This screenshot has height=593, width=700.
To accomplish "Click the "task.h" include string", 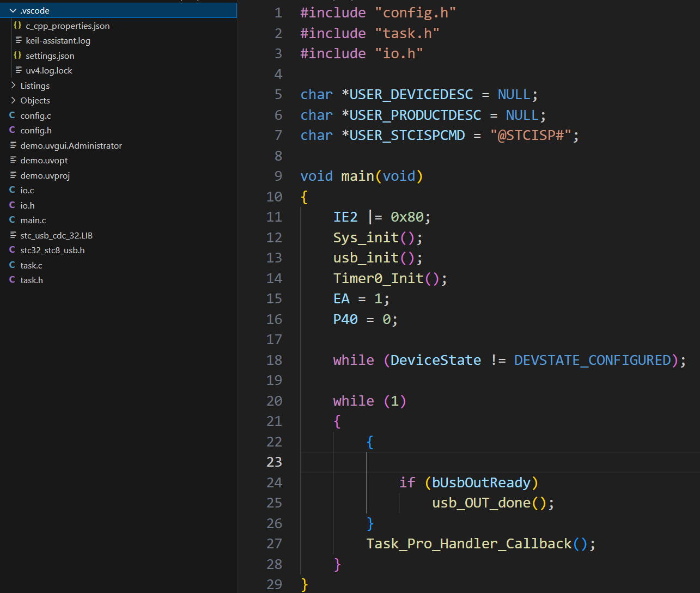I will [407, 33].
